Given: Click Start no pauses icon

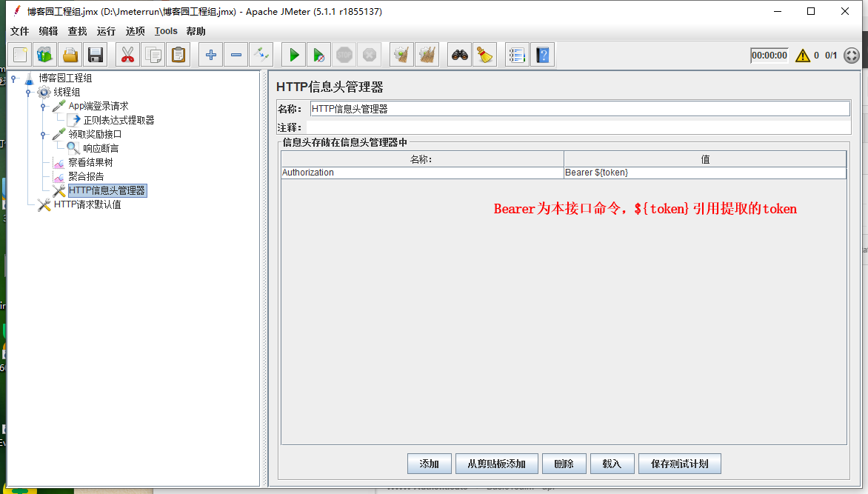Looking at the screenshot, I should click(319, 55).
